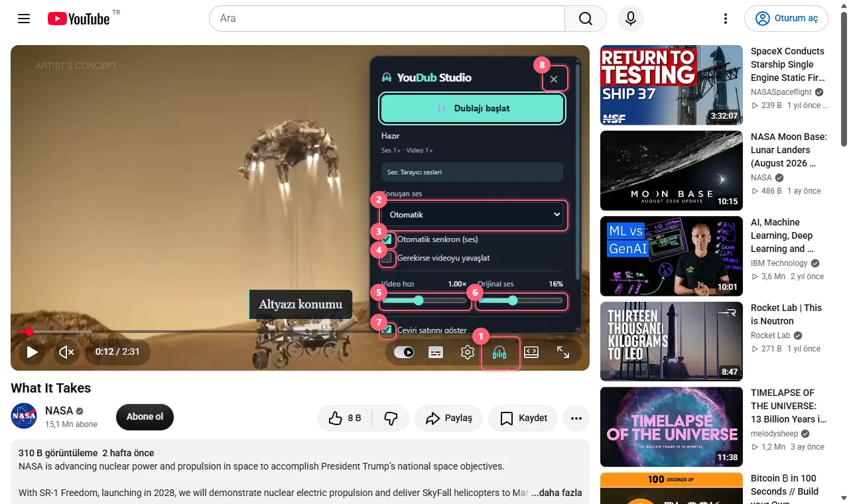Open the YouDub headphone button in player
Image resolution: width=849 pixels, height=504 pixels.
click(499, 352)
